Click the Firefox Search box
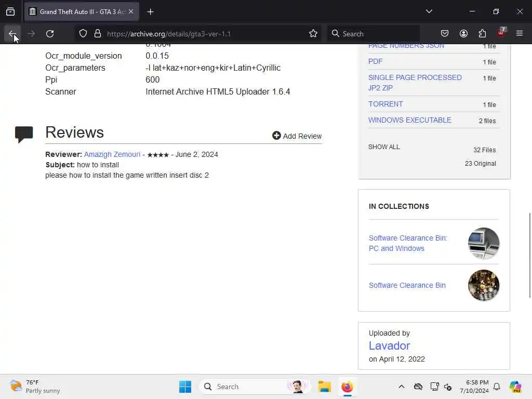 pyautogui.click(x=373, y=34)
